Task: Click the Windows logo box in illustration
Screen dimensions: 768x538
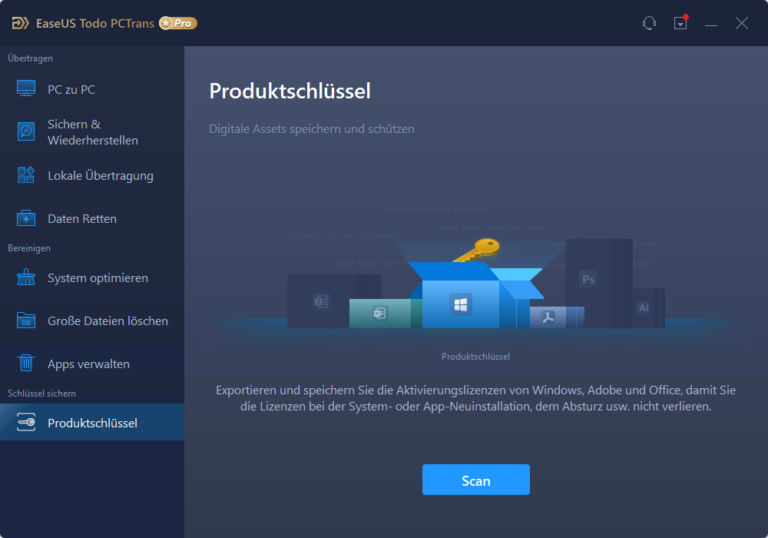Action: [x=460, y=305]
